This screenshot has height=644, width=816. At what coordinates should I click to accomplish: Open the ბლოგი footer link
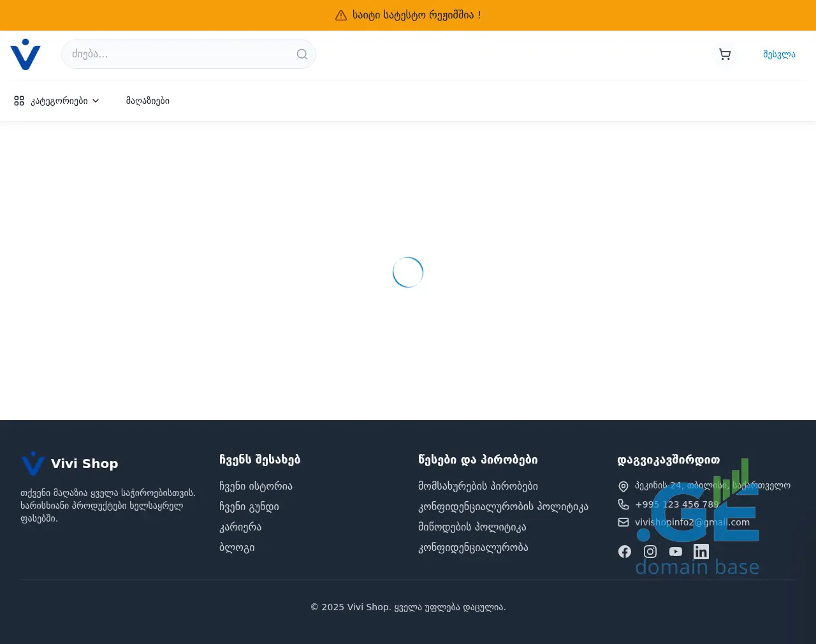pos(237,548)
